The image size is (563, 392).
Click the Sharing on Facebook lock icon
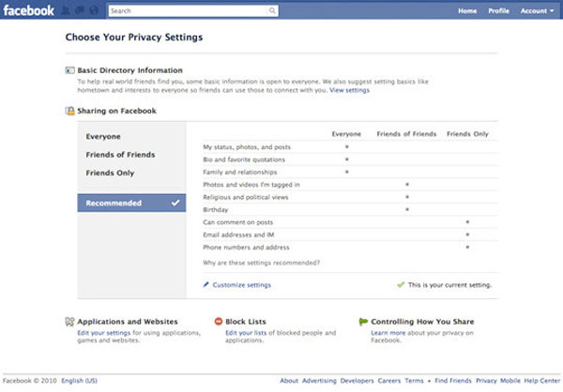point(69,111)
